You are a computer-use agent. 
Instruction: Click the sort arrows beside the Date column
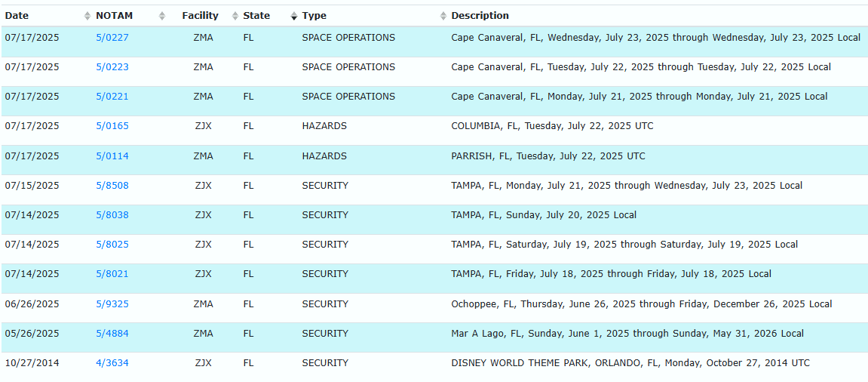(x=86, y=16)
